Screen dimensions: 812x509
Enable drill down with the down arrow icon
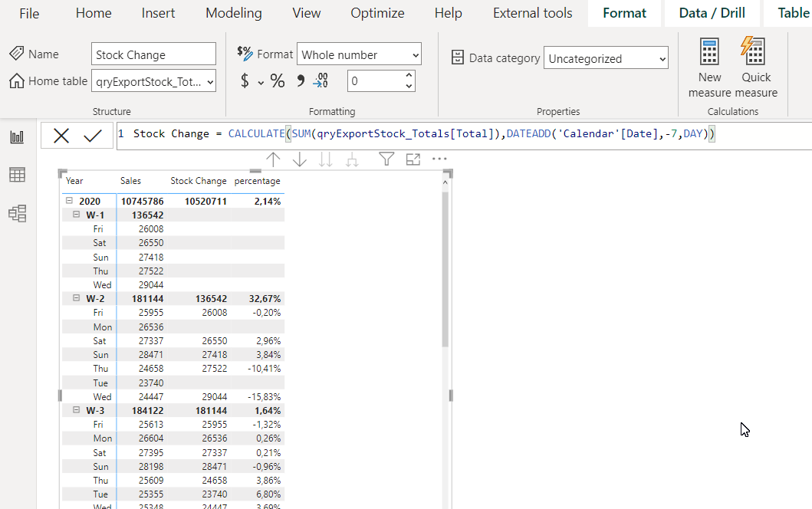(x=299, y=159)
